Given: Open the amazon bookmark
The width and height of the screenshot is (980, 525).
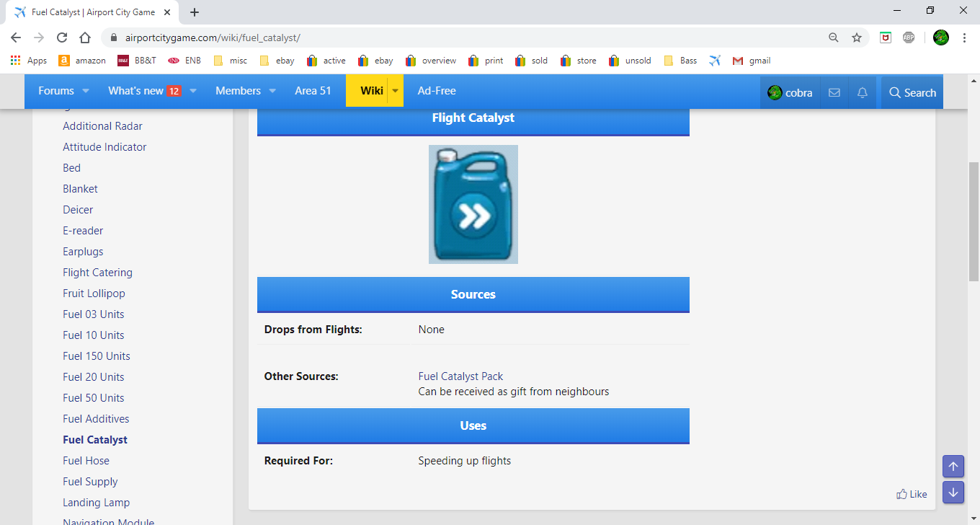Looking at the screenshot, I should coord(82,61).
